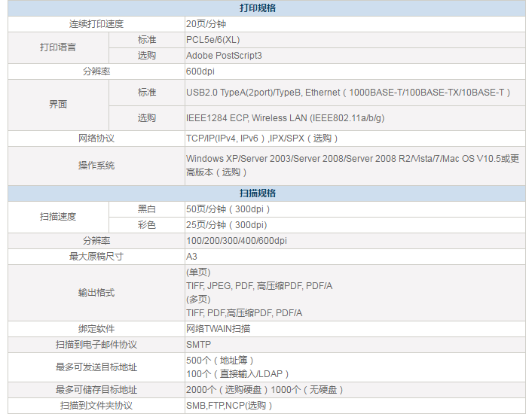Select the 扫描到文件夹协议 label
The width and height of the screenshot is (532, 414).
[96, 406]
